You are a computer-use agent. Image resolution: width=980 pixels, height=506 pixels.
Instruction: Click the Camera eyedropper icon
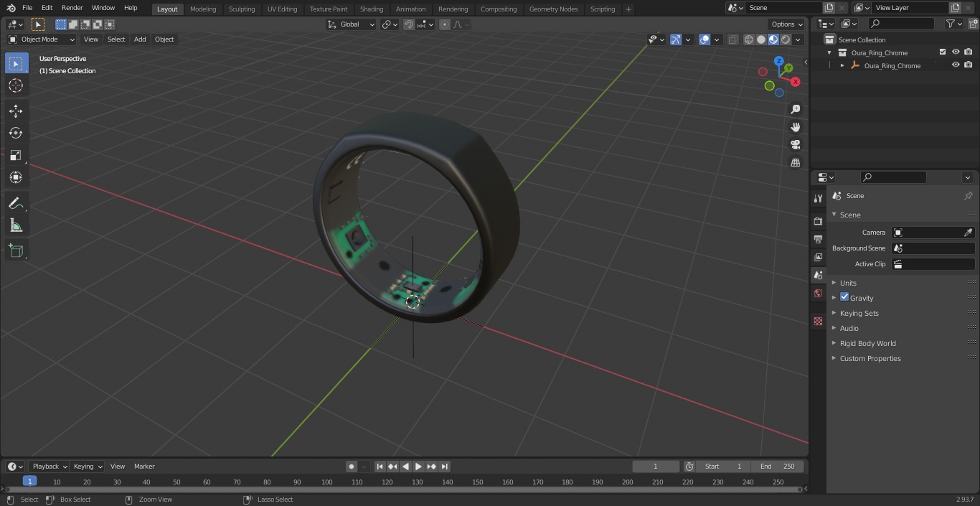coord(968,233)
